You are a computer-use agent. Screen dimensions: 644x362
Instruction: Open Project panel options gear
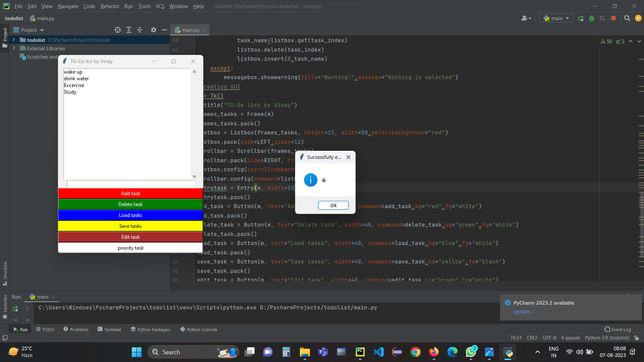click(153, 30)
